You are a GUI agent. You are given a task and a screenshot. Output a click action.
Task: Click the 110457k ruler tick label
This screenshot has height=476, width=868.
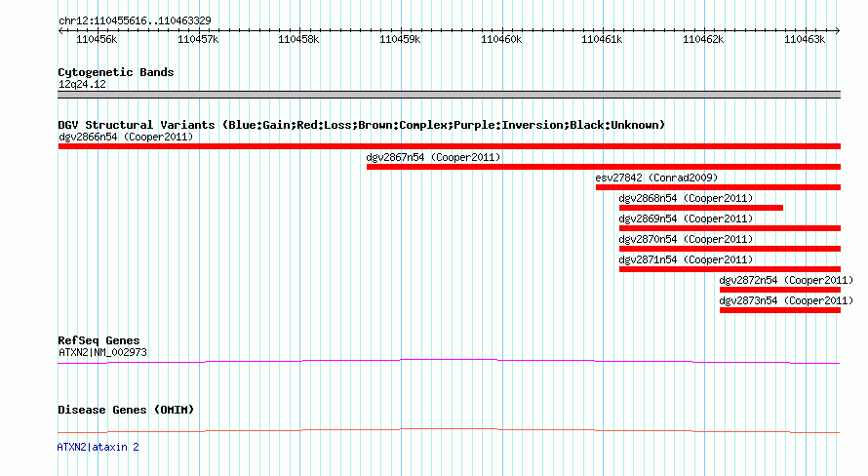pos(198,39)
